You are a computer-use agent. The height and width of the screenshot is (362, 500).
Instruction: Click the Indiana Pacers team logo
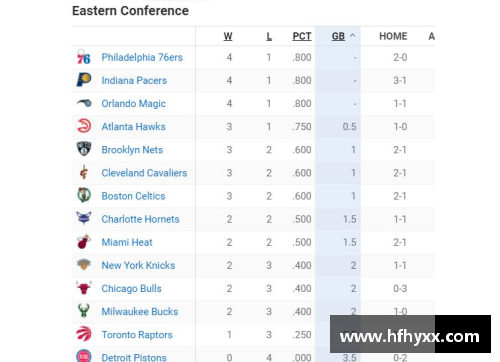84,80
